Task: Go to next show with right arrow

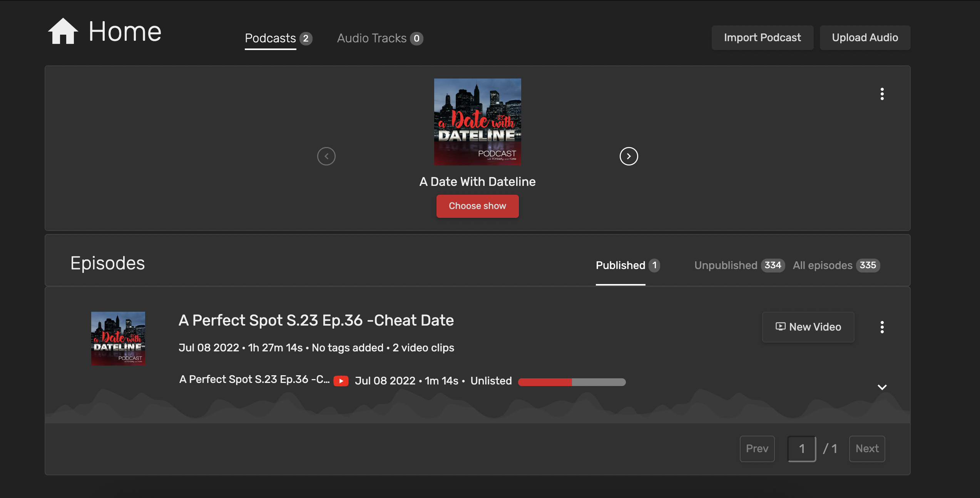Action: [629, 156]
